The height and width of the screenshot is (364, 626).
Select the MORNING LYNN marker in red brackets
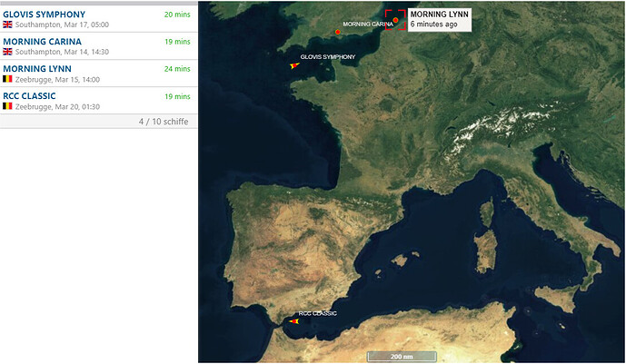tap(395, 20)
